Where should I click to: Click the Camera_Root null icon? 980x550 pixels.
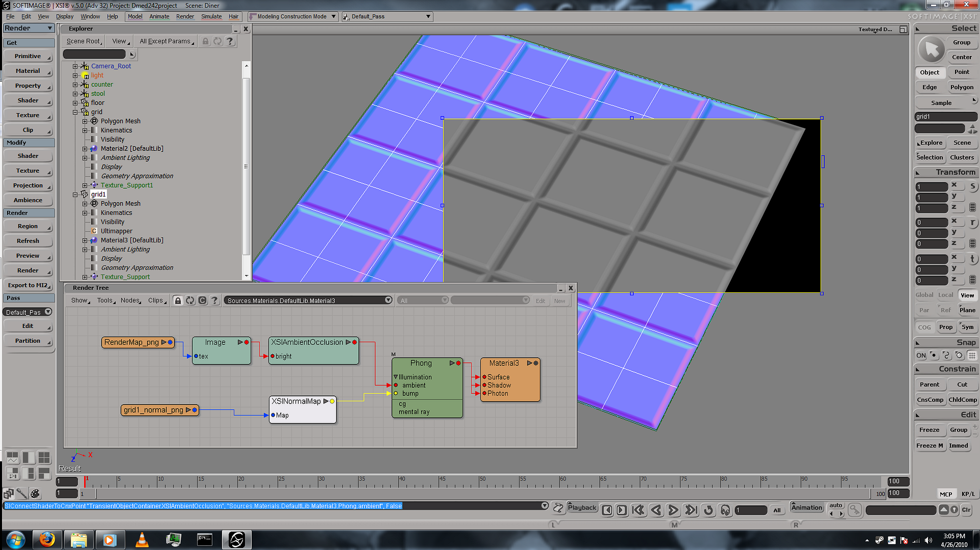pyautogui.click(x=85, y=66)
